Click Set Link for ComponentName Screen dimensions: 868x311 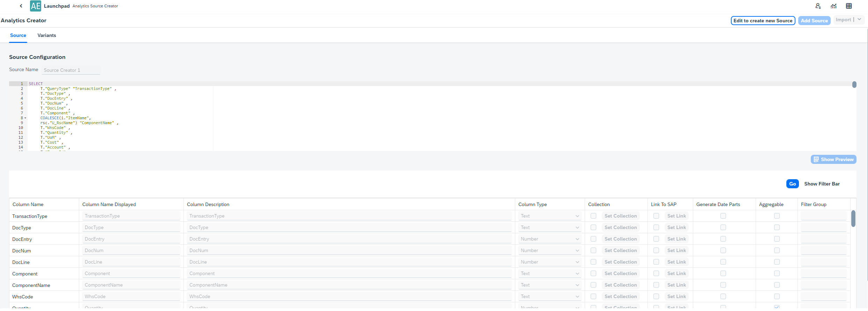[x=676, y=285]
